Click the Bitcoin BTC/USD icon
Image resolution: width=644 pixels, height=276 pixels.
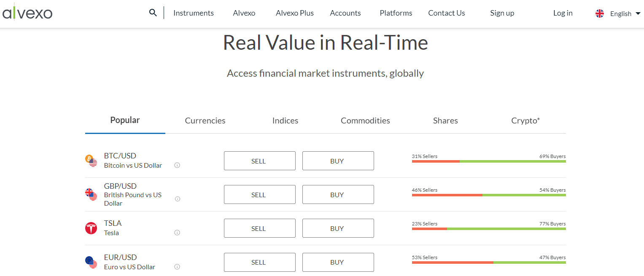click(91, 161)
